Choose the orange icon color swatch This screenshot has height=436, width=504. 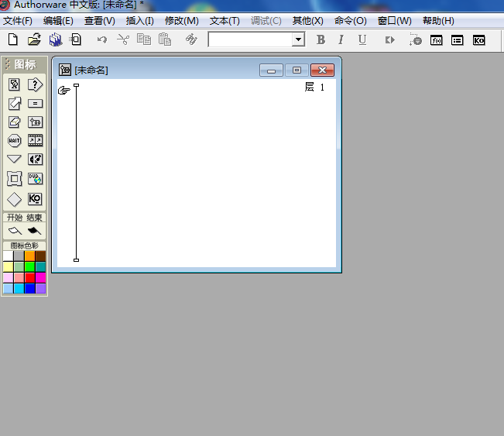click(29, 256)
